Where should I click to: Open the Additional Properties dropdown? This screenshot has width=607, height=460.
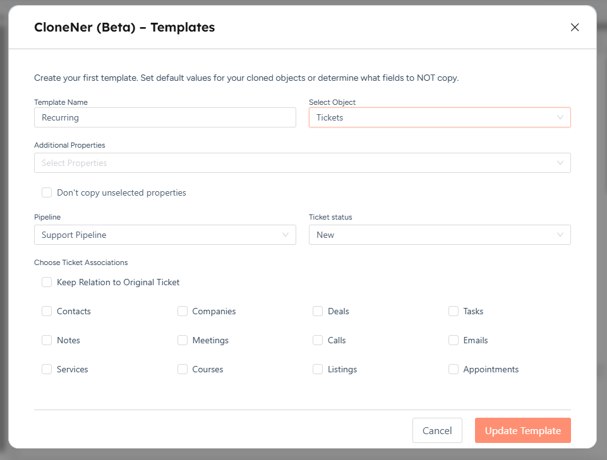coord(302,163)
